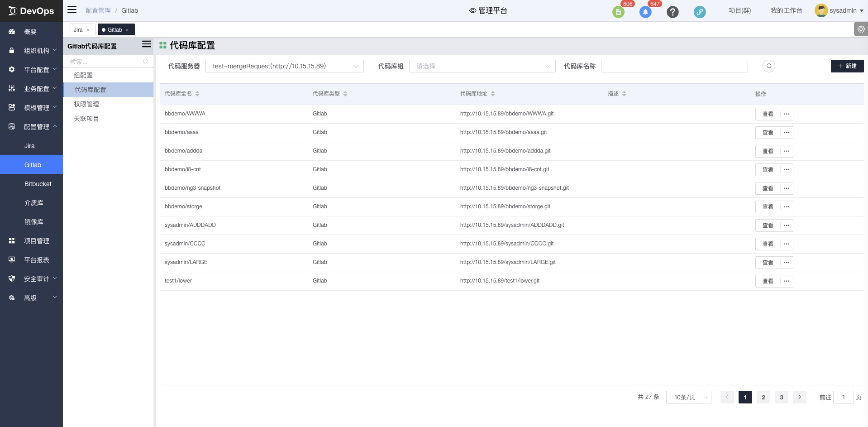Open more actions for bbdemo/WWWA row
The height and width of the screenshot is (427, 868).
(x=787, y=114)
